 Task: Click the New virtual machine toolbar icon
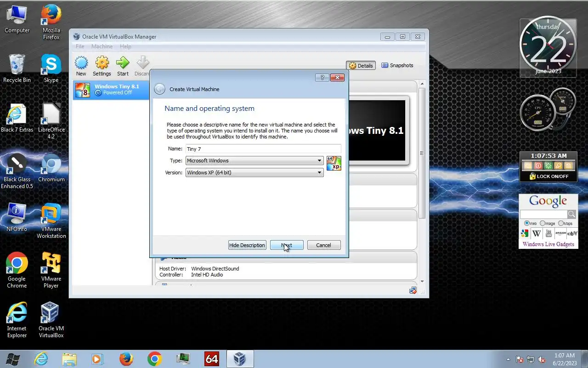click(x=81, y=66)
